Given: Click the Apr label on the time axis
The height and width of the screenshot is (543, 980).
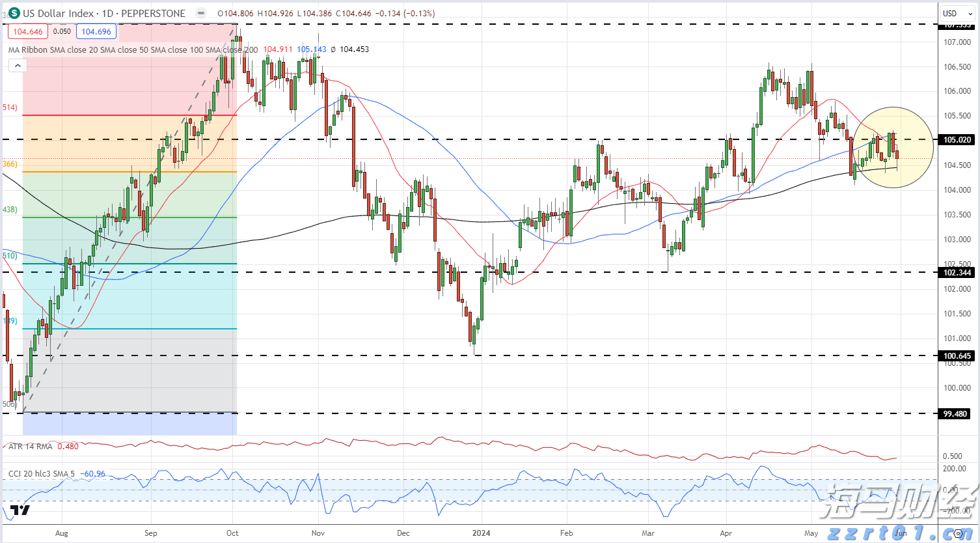Looking at the screenshot, I should click(x=726, y=533).
